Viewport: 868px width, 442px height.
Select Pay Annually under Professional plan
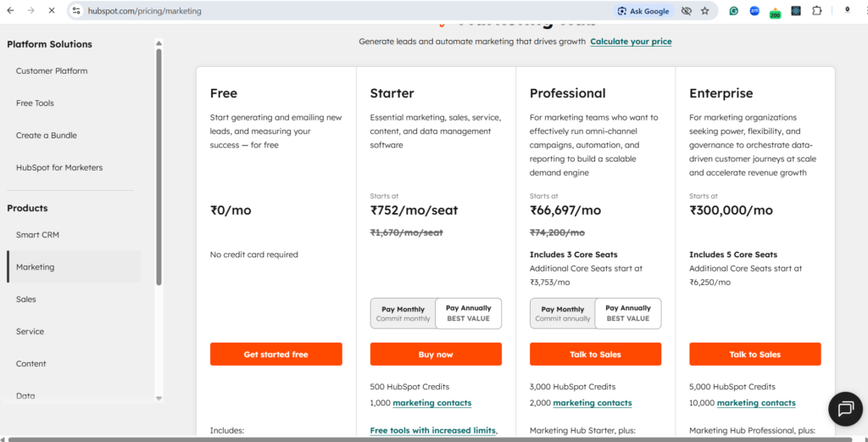[x=628, y=313]
